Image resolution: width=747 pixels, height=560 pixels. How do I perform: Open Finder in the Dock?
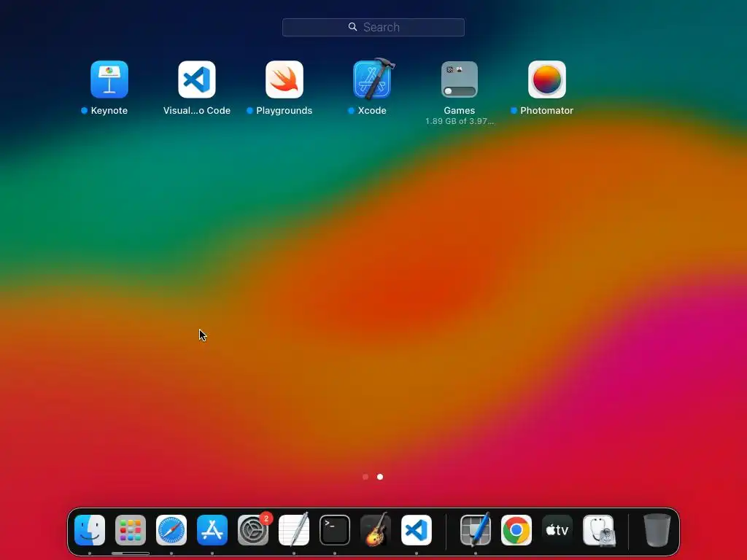coord(90,530)
